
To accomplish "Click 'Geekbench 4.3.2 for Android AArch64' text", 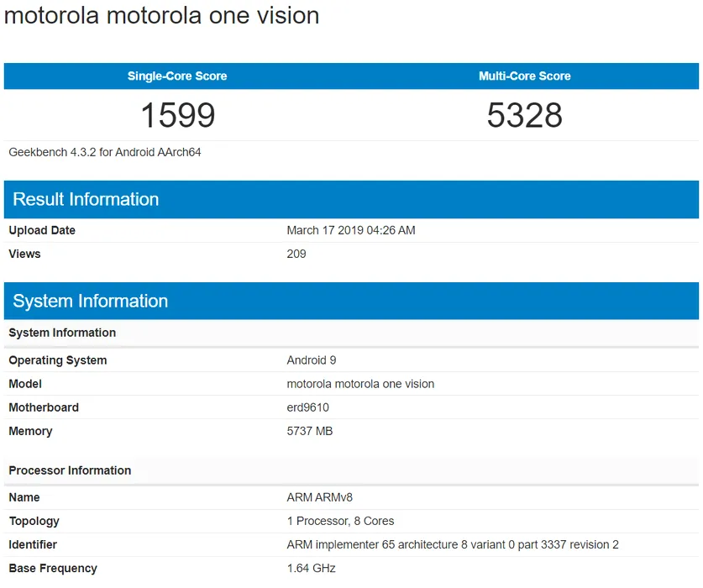I will (x=105, y=153).
